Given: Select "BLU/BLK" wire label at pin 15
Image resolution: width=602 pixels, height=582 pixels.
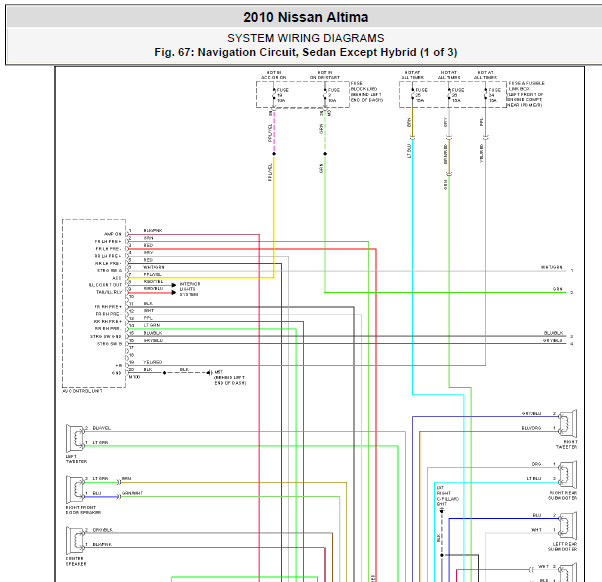Looking at the screenshot, I should tap(152, 333).
